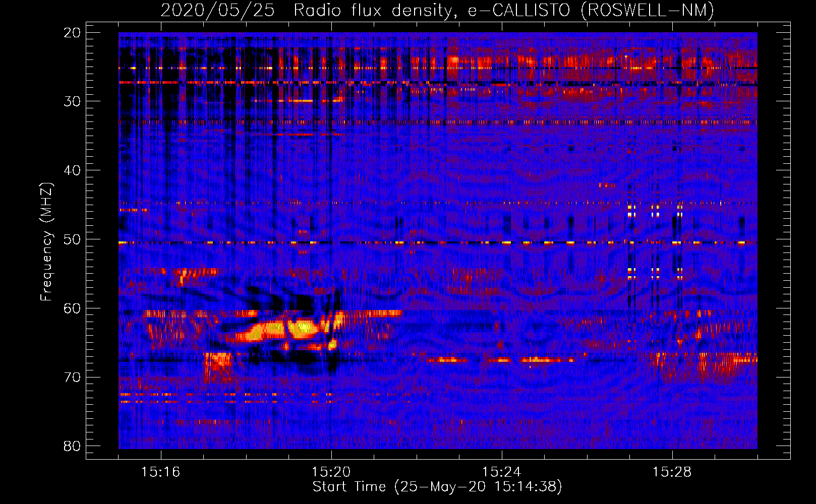Click the 80 frequency tick label

tap(72, 446)
